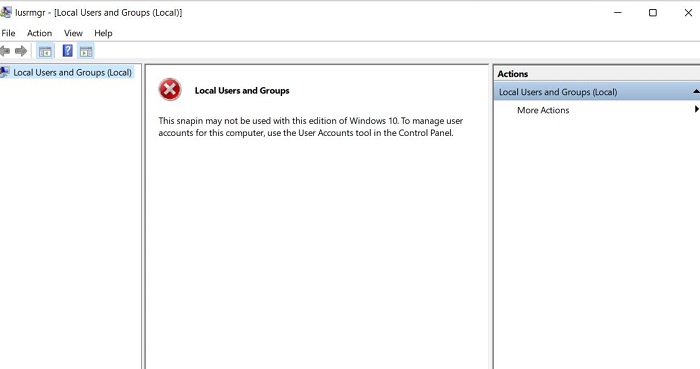
Task: Click the red error X icon
Action: pyautogui.click(x=170, y=90)
